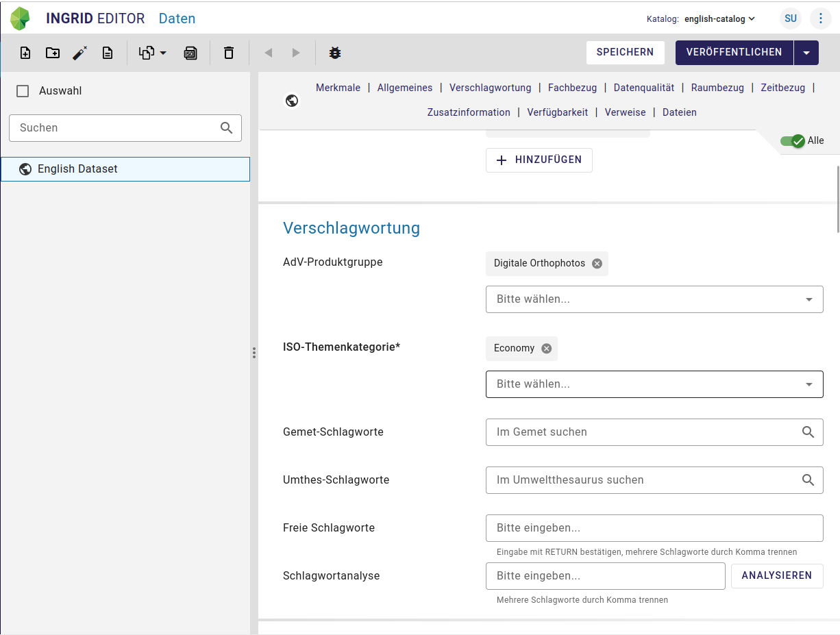Click the globe icon beside English Dataset
This screenshot has width=840, height=635.
(x=25, y=169)
